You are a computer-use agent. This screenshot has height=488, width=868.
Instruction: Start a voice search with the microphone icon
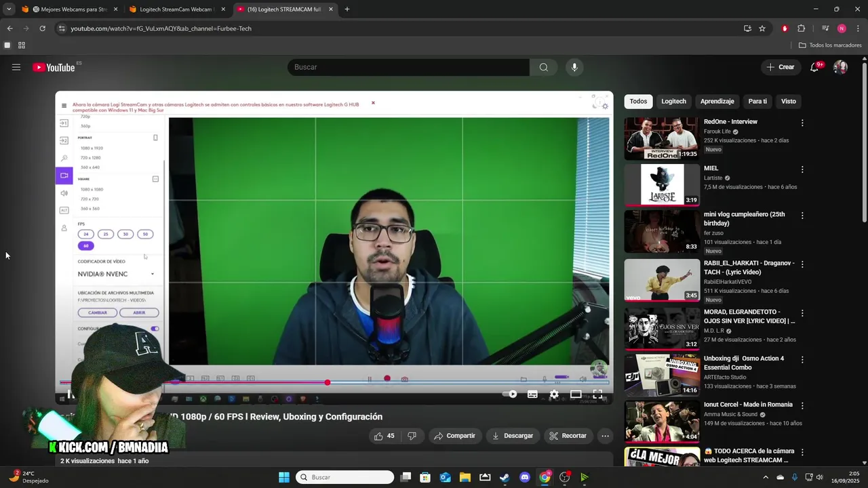pyautogui.click(x=574, y=67)
